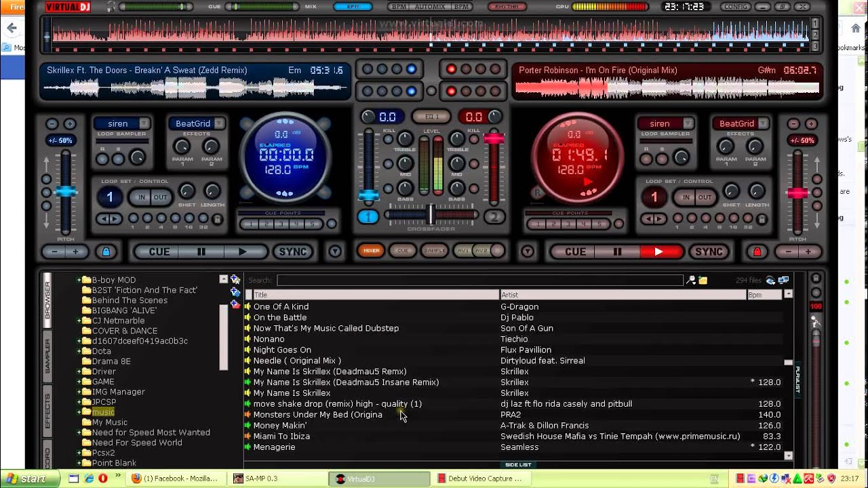This screenshot has height=488, width=868.
Task: Pause the right deck
Action: pyautogui.click(x=617, y=251)
